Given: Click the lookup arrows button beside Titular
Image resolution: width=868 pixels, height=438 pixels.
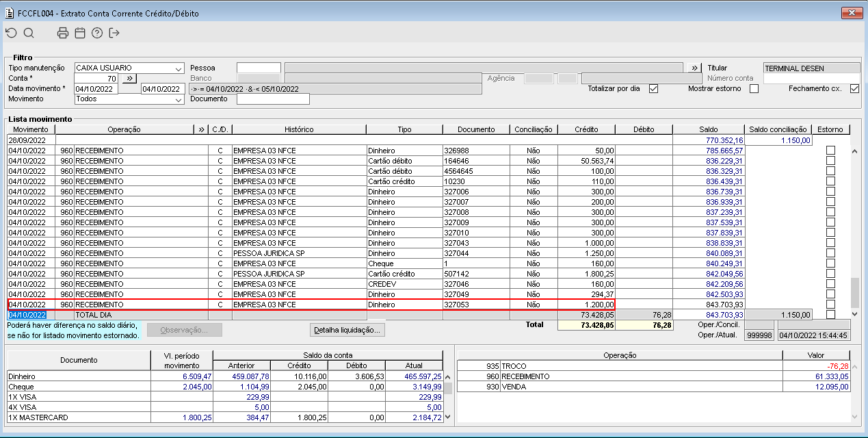Looking at the screenshot, I should click(x=695, y=68).
